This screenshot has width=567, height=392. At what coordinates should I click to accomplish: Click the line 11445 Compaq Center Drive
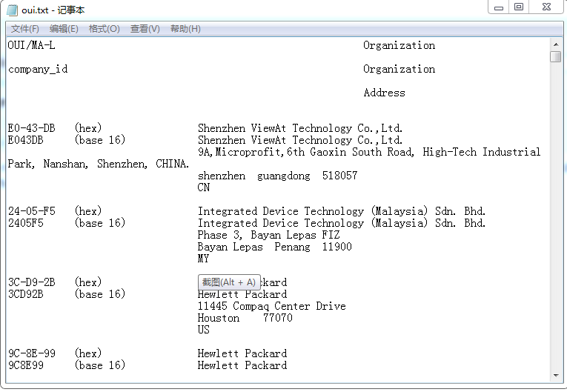271,306
